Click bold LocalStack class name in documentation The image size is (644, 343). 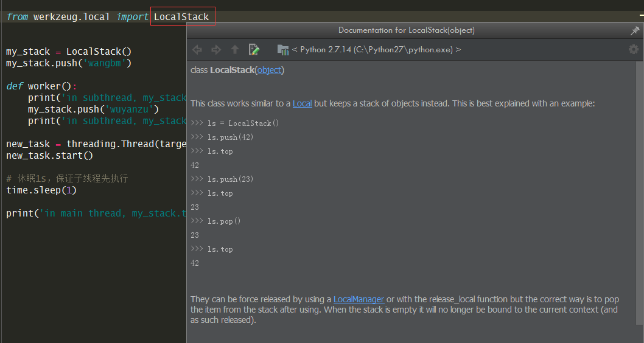[232, 70]
